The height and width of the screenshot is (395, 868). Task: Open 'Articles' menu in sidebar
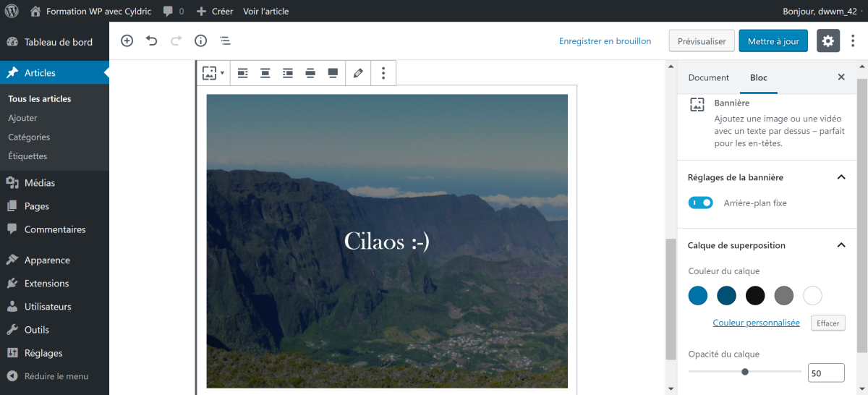click(54, 73)
